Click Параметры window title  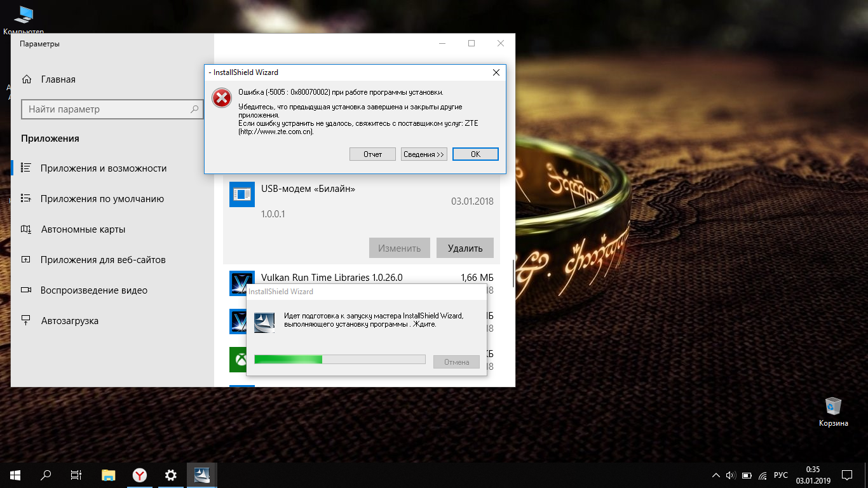coord(39,44)
